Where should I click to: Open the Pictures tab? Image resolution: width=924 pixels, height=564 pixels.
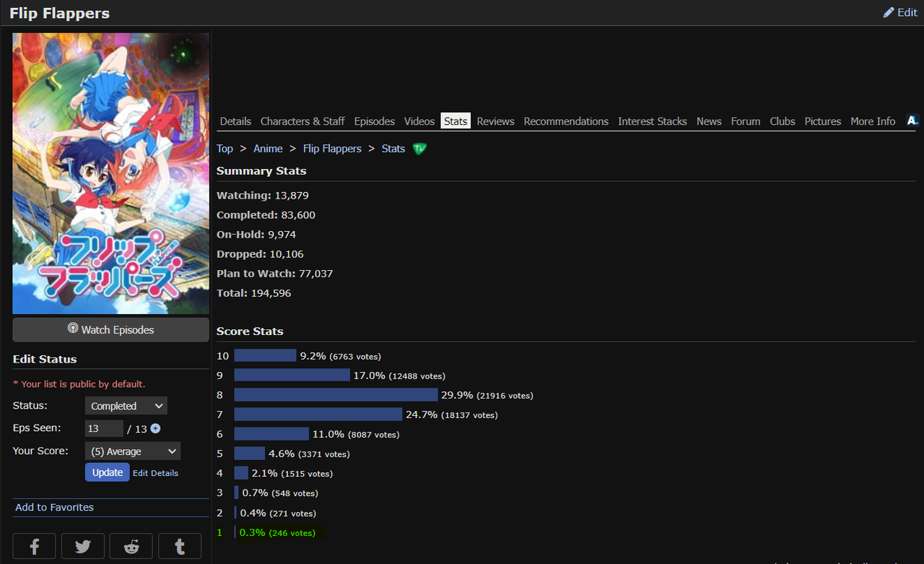pyautogui.click(x=823, y=121)
